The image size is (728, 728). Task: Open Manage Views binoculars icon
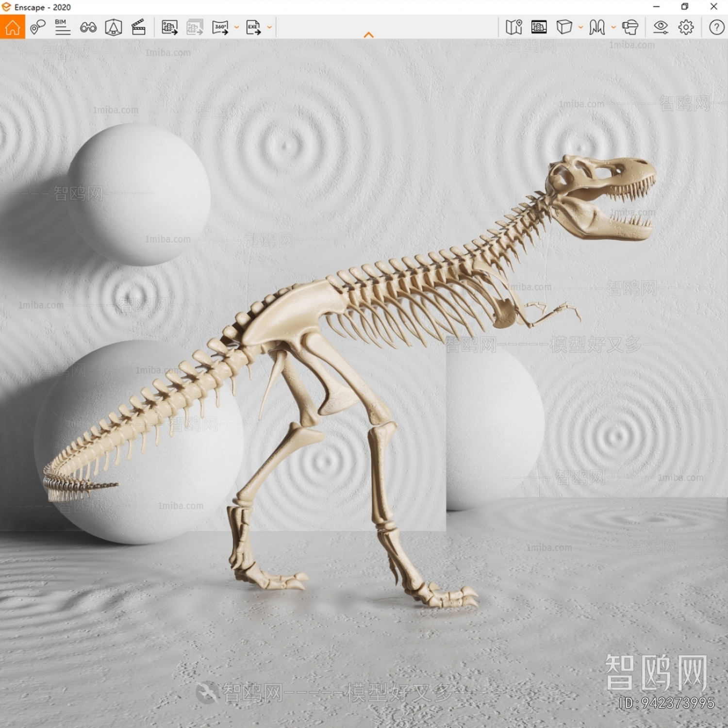[88, 27]
